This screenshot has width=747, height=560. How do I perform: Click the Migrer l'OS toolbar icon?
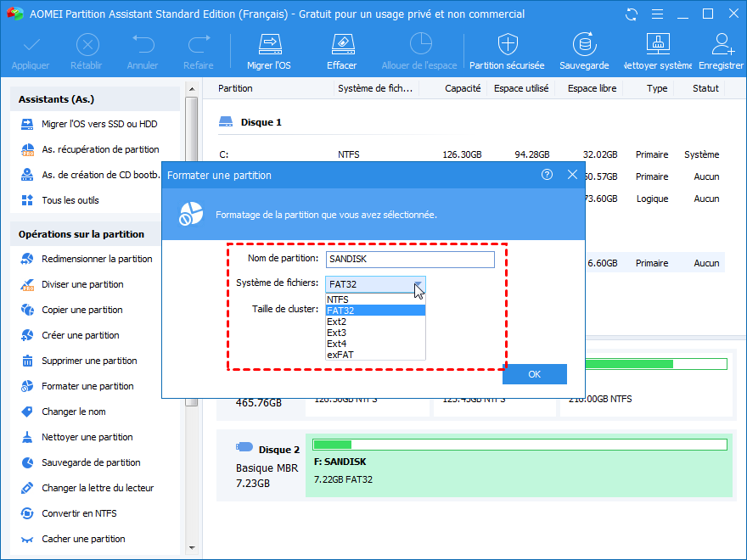tap(269, 45)
